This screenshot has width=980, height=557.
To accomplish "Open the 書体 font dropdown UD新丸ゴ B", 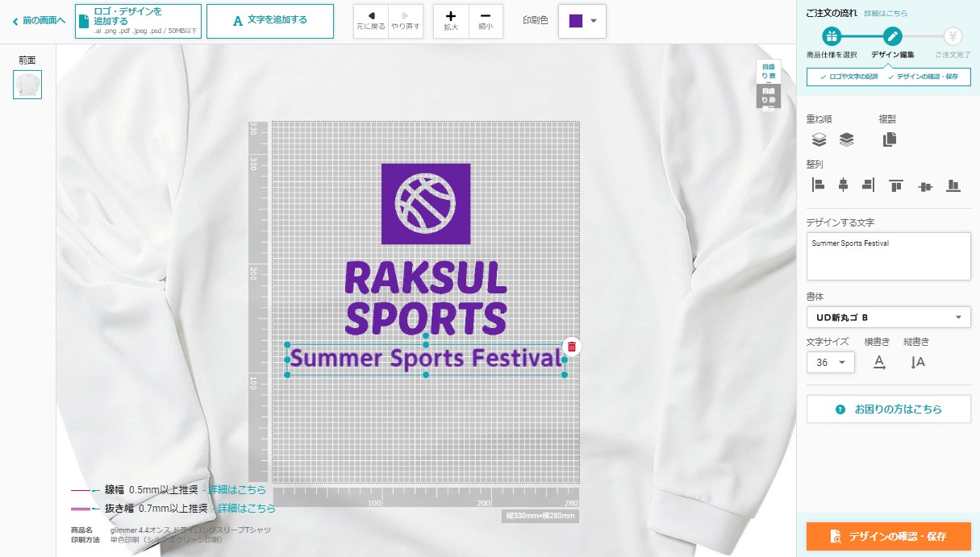I will coord(888,317).
